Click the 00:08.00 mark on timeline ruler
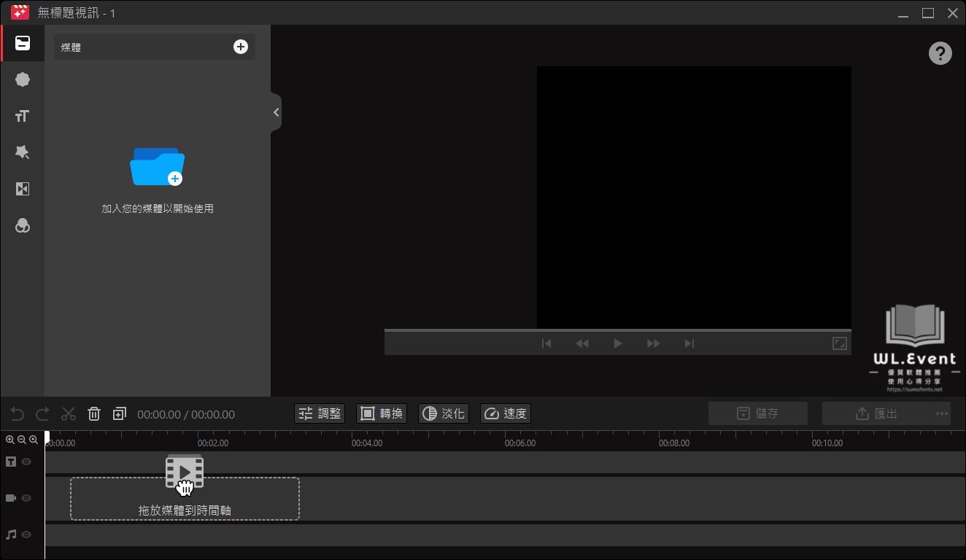Image resolution: width=966 pixels, height=560 pixels. coord(674,443)
